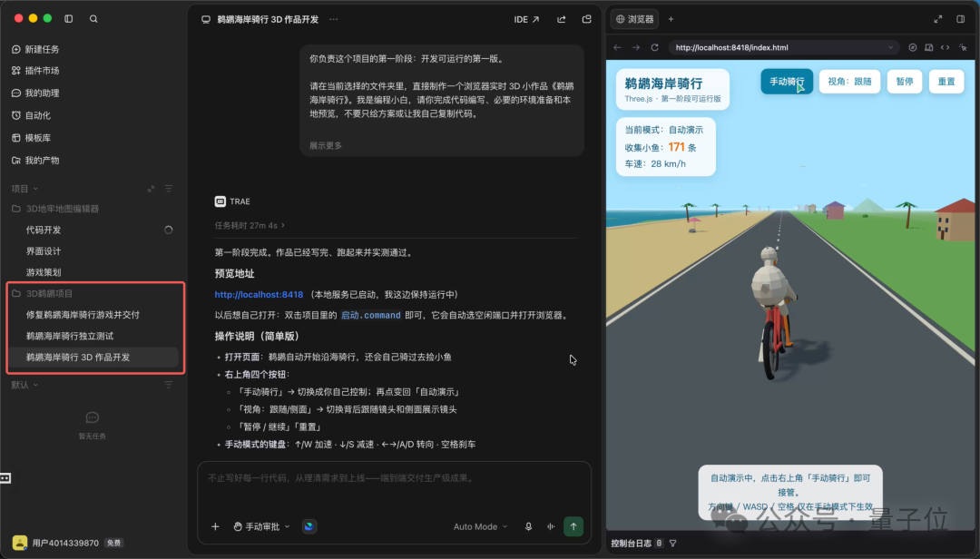Viewport: 980px width, 559px height.
Task: Click the blue agent icon in chat input
Action: [x=309, y=526]
